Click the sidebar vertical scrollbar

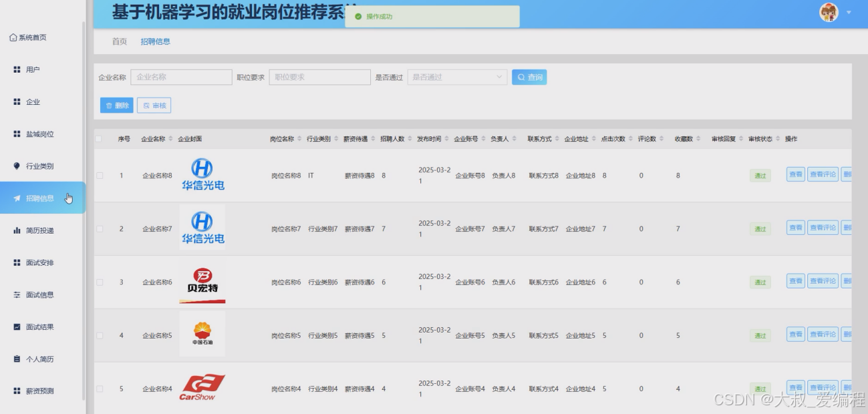[84, 210]
